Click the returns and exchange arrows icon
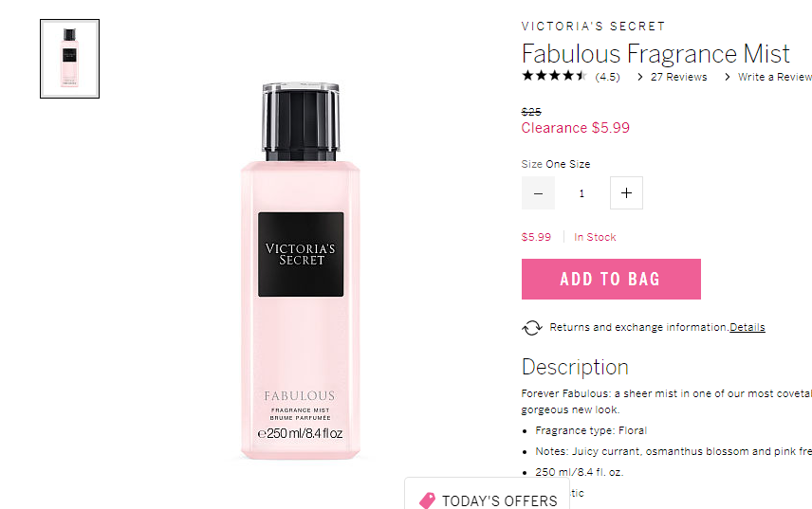The width and height of the screenshot is (812, 509). click(x=532, y=327)
